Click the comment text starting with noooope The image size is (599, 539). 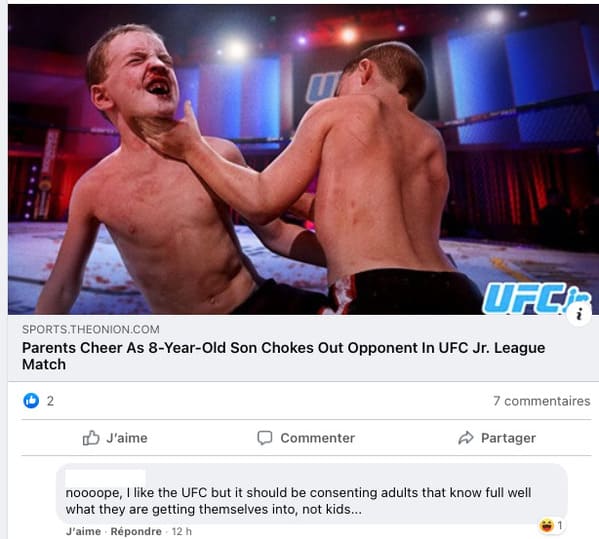coord(298,501)
